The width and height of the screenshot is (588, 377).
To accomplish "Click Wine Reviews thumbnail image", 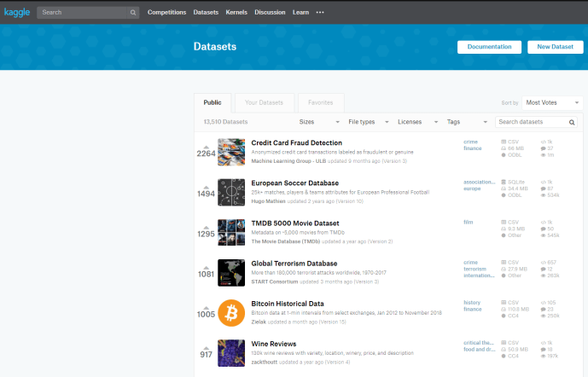I will click(231, 353).
